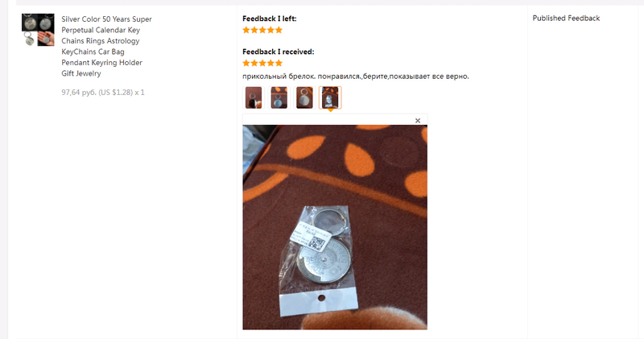This screenshot has height=339, width=644.
Task: Close the enlarged review photo
Action: [418, 121]
